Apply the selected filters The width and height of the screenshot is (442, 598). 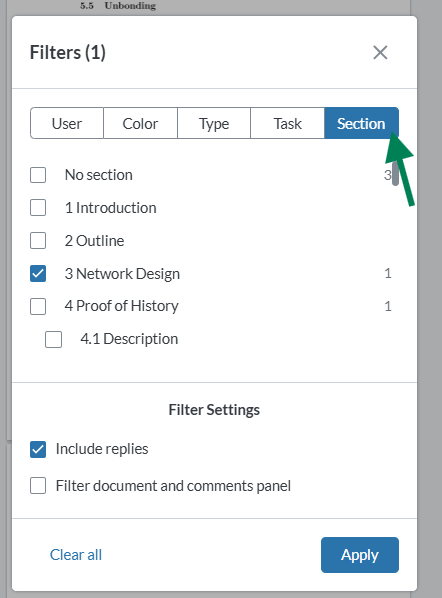tap(360, 555)
